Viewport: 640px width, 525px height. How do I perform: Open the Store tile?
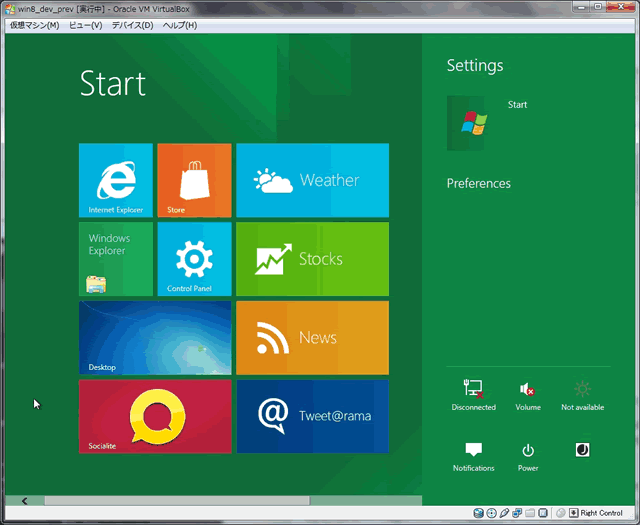click(x=194, y=180)
